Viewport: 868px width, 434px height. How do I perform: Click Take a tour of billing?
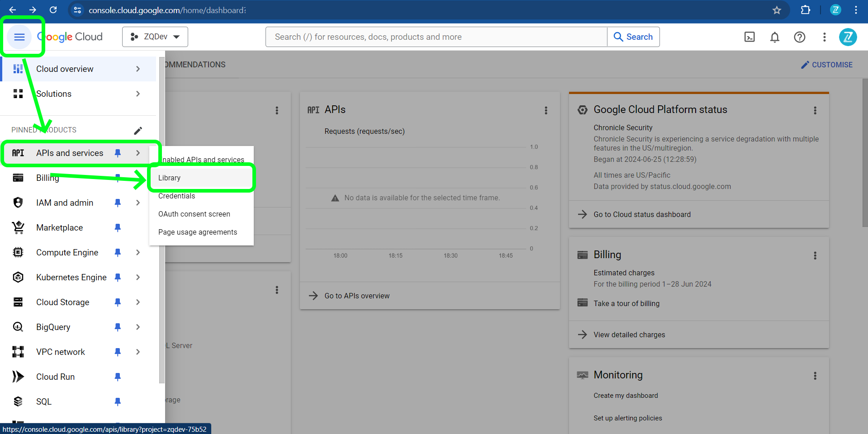click(x=626, y=303)
